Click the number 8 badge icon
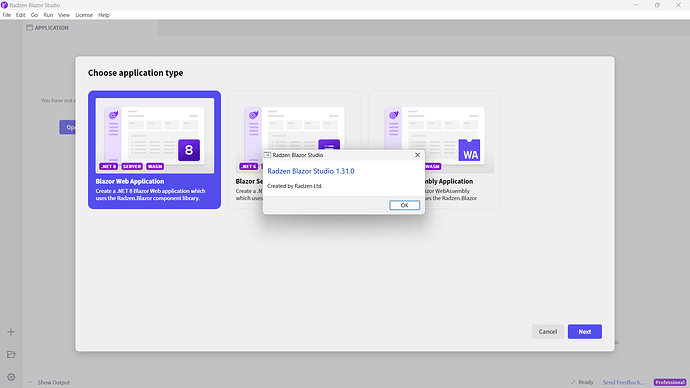This screenshot has height=388, width=690. [x=189, y=150]
